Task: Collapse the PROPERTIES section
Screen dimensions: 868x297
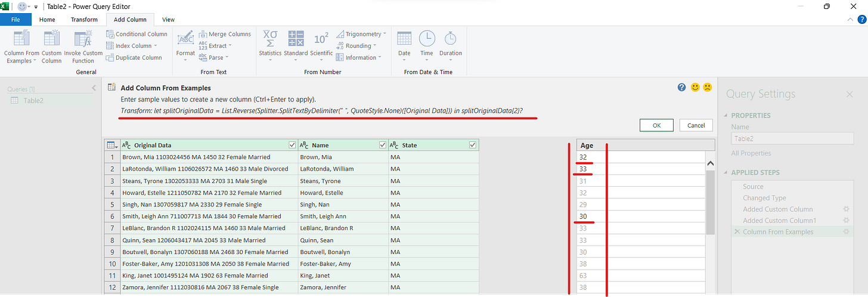Action: pos(727,116)
